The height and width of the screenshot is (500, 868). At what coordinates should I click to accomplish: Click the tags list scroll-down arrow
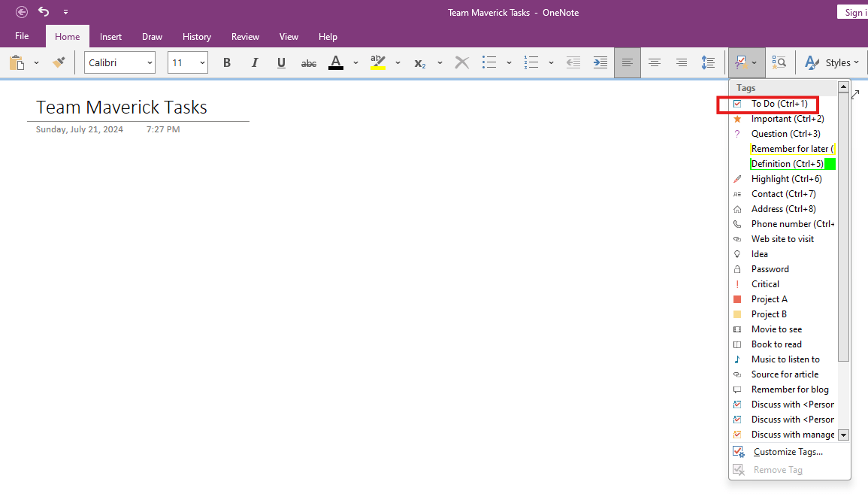tap(844, 435)
